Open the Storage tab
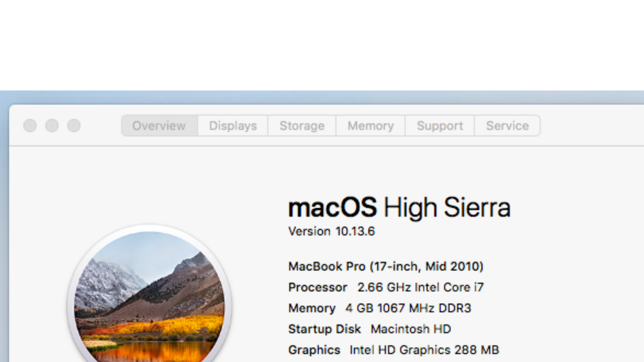 click(302, 126)
